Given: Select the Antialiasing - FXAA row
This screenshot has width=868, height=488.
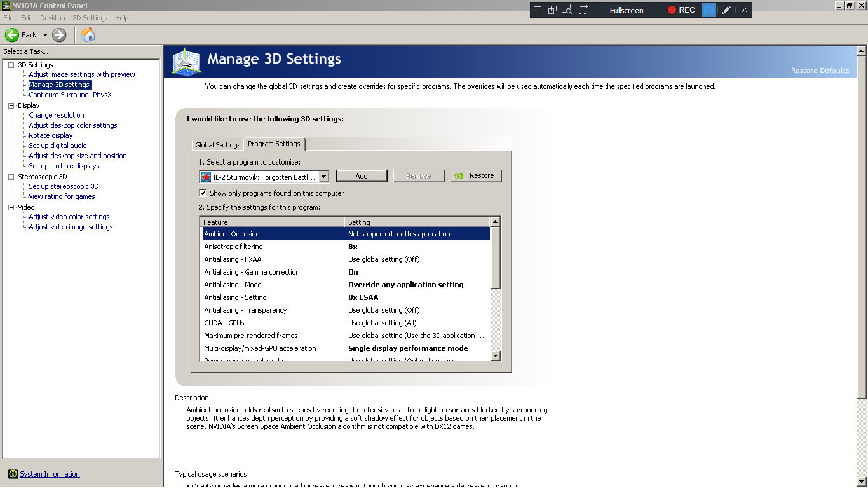Looking at the screenshot, I should [x=346, y=259].
